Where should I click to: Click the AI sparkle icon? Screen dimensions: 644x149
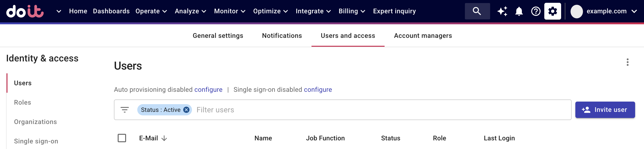click(502, 11)
